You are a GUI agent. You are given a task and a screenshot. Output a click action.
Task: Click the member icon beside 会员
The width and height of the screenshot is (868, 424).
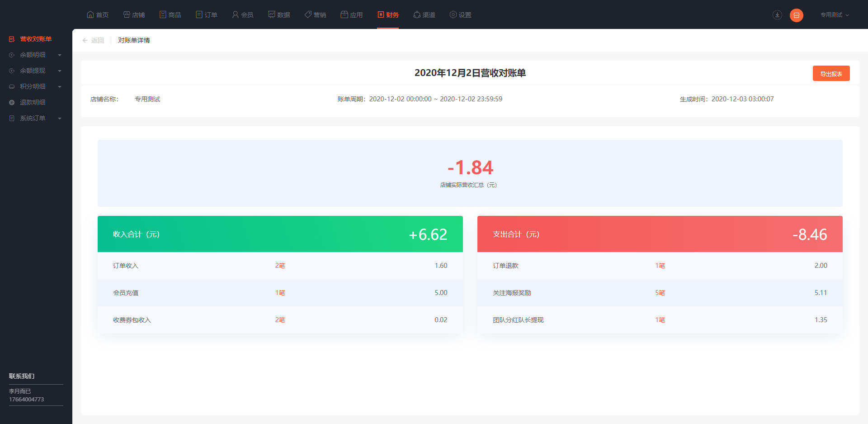pos(235,14)
